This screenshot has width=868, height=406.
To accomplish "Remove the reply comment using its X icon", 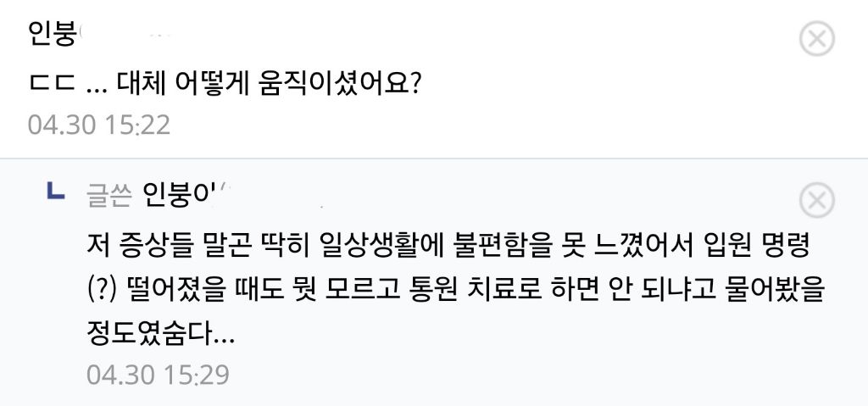I will [817, 201].
